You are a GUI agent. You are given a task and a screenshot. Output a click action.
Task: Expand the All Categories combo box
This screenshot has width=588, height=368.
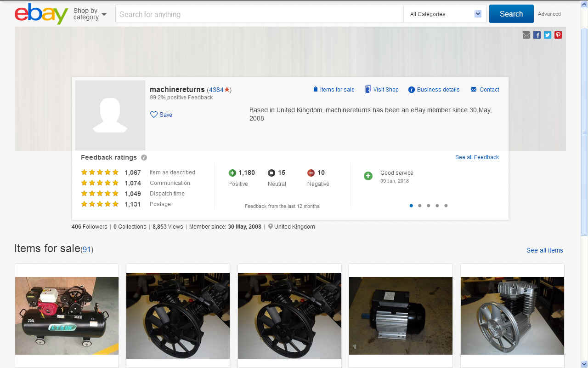tap(445, 14)
